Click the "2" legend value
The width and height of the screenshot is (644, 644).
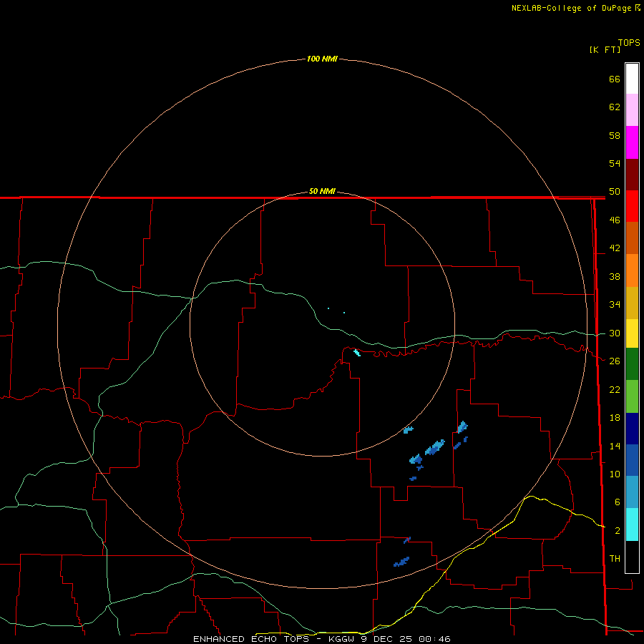click(618, 531)
